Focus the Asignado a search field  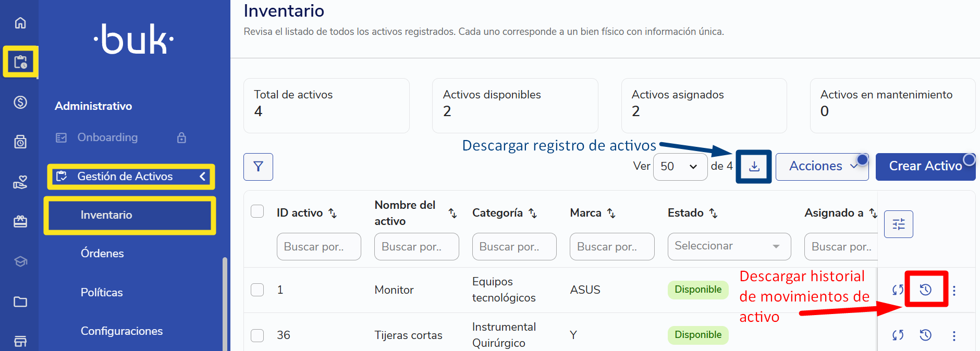click(x=841, y=246)
